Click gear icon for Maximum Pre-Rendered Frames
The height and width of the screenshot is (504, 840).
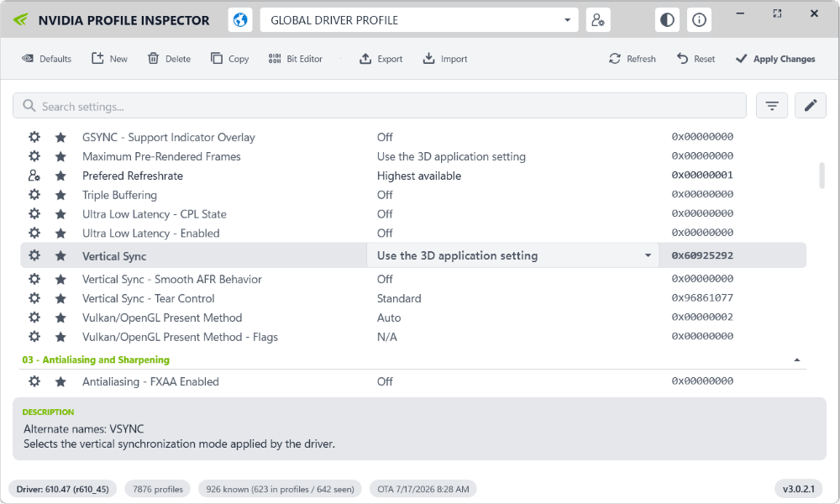(x=34, y=156)
